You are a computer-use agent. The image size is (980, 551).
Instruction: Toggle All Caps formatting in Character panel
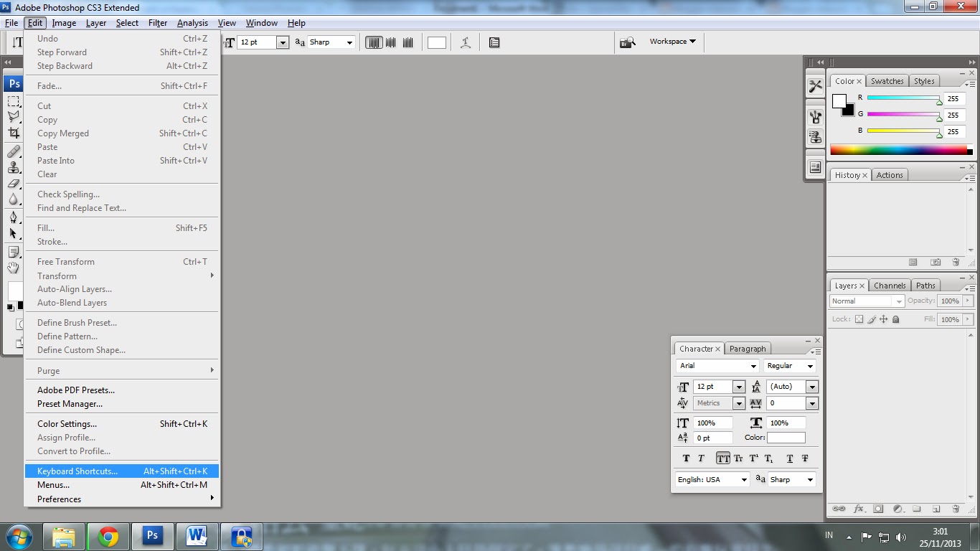(723, 458)
